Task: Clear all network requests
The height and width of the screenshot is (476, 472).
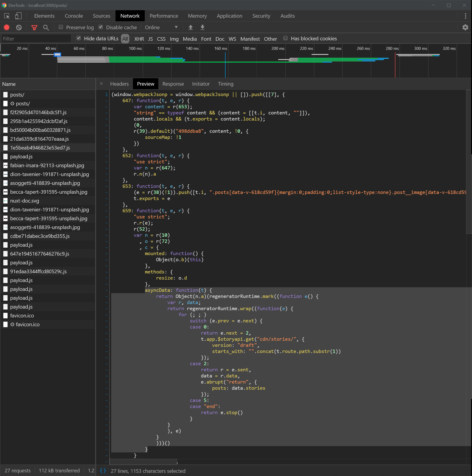Action: coord(19,27)
